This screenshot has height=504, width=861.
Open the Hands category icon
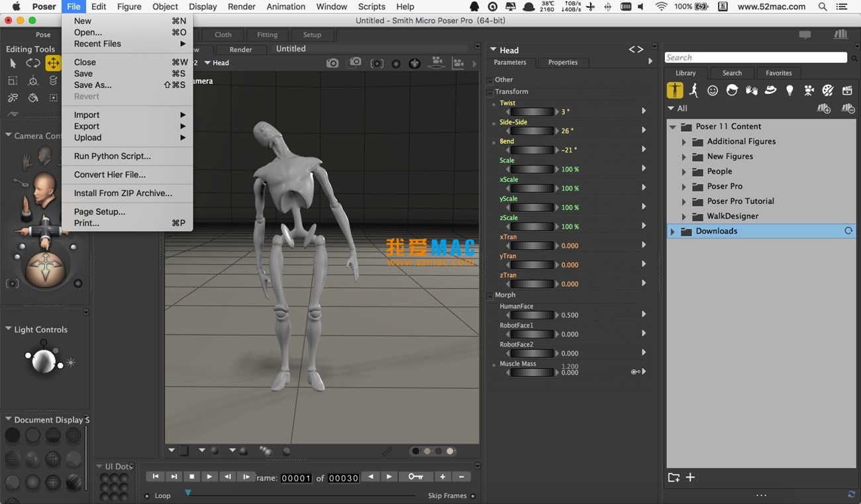[x=751, y=90]
